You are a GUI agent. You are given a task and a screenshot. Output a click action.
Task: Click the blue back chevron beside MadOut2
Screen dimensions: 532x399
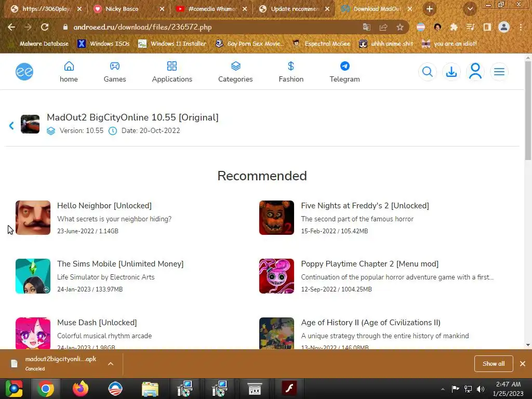click(11, 126)
